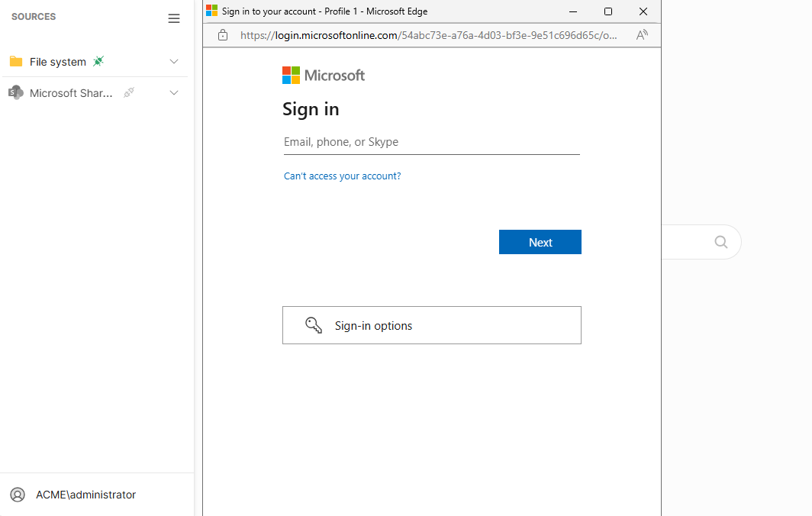Click the SharePoint disconnected plug icon
This screenshot has height=516, width=812.
pyautogui.click(x=129, y=92)
